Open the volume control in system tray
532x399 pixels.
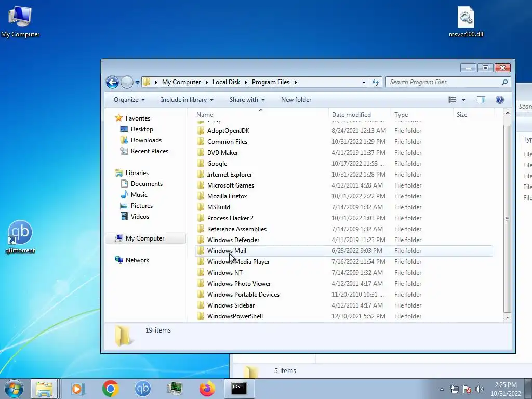[x=479, y=389]
